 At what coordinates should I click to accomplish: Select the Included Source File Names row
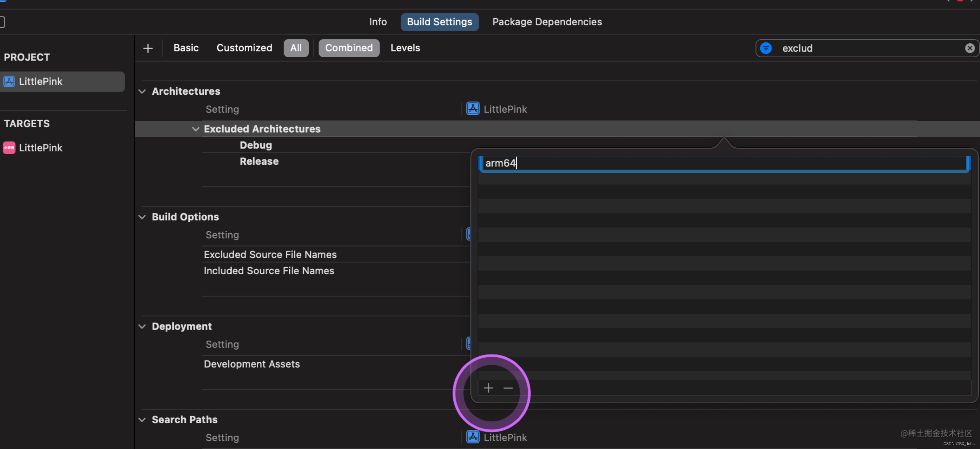tap(269, 271)
